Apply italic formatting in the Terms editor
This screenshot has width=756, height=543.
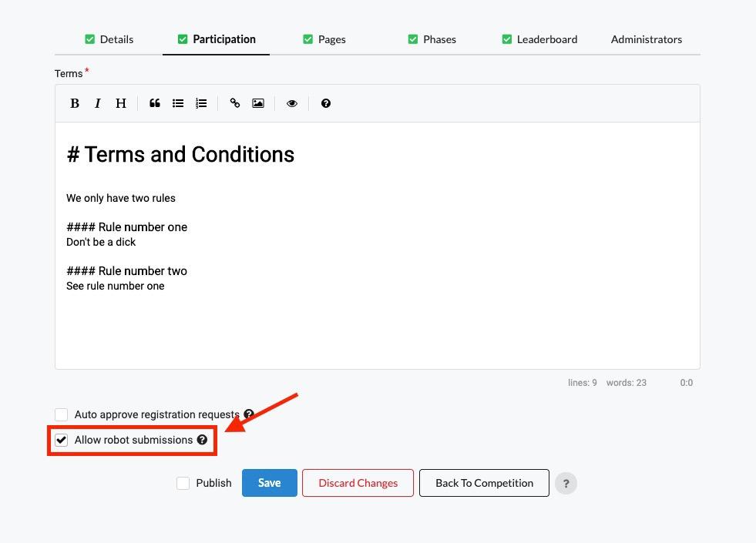[98, 102]
